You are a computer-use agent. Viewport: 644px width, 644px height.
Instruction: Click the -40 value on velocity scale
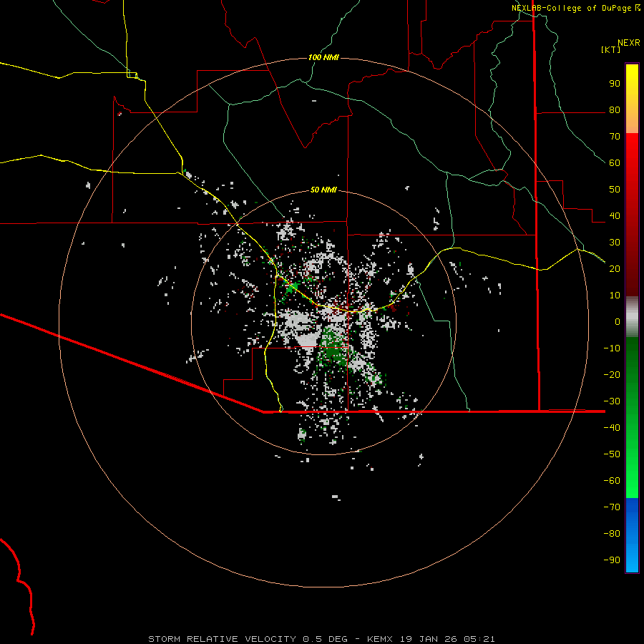tap(612, 428)
